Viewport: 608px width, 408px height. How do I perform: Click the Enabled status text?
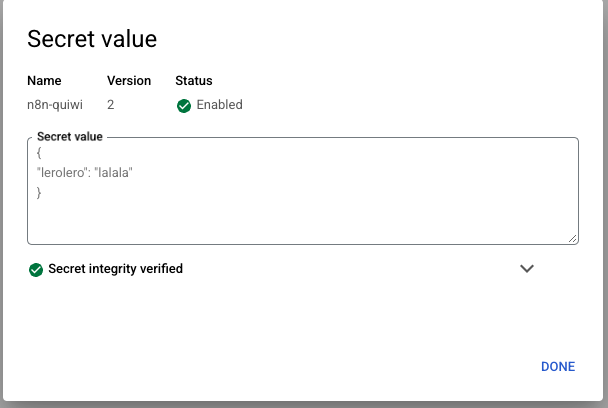pos(219,105)
